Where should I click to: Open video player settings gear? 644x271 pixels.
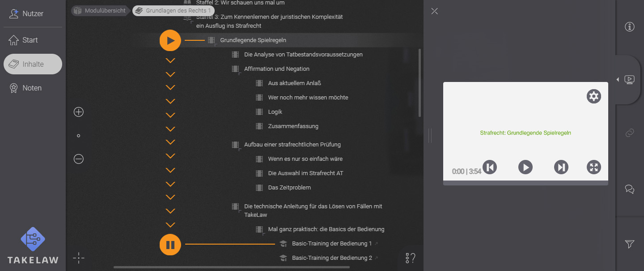(594, 96)
